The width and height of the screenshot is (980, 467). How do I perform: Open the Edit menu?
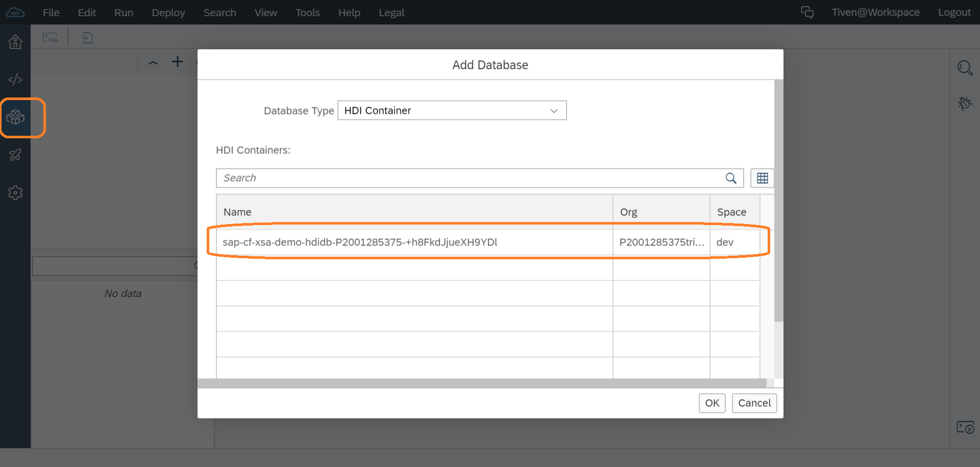tap(87, 13)
